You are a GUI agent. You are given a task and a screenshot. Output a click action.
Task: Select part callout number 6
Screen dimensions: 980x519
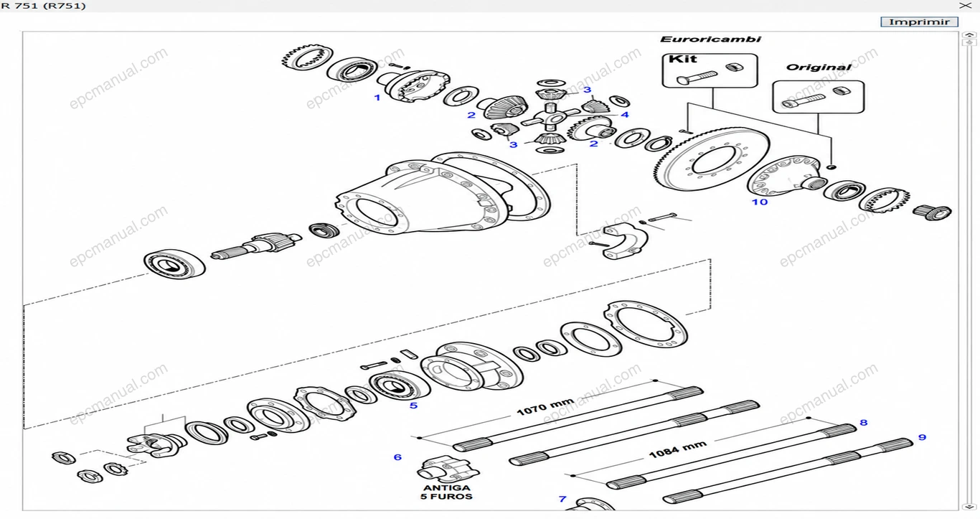397,457
